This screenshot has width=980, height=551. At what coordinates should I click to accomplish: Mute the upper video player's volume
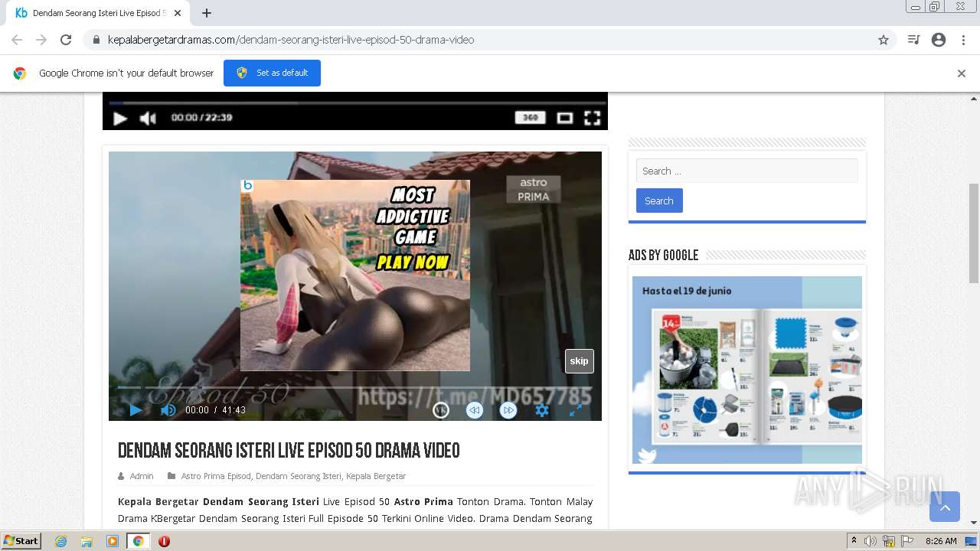pos(148,118)
